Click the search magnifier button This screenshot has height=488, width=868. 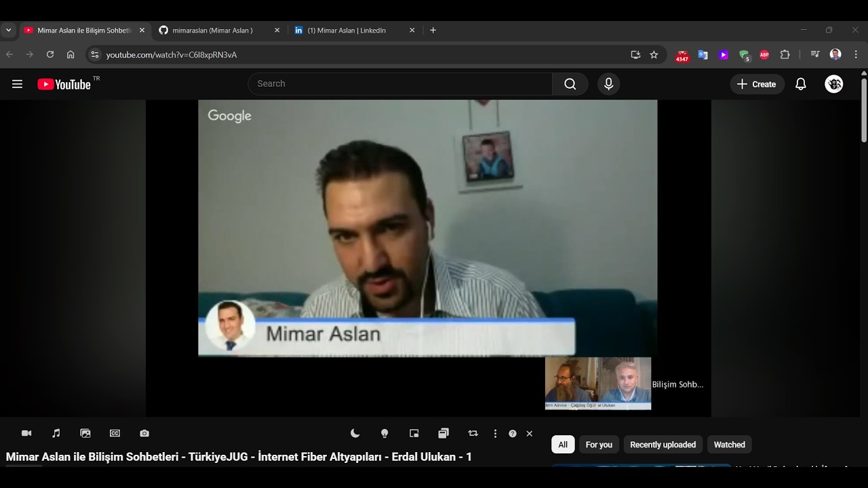[570, 84]
